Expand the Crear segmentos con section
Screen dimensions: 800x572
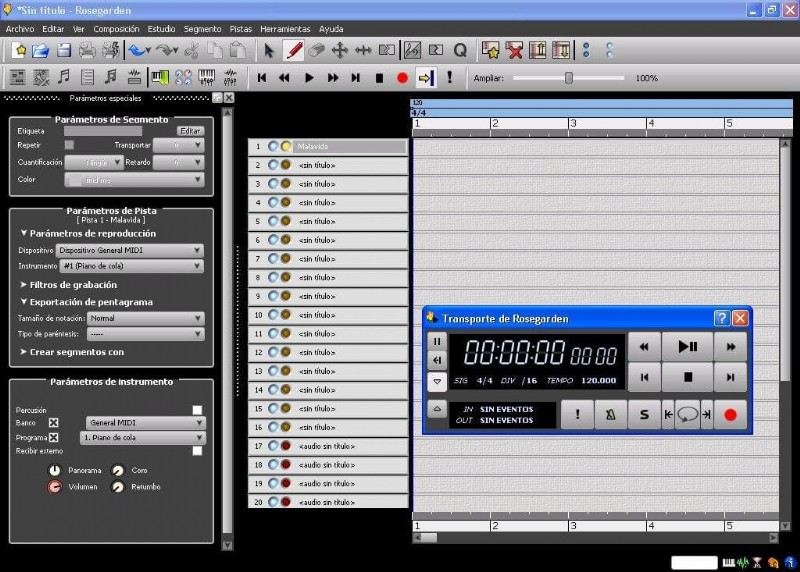[x=72, y=352]
